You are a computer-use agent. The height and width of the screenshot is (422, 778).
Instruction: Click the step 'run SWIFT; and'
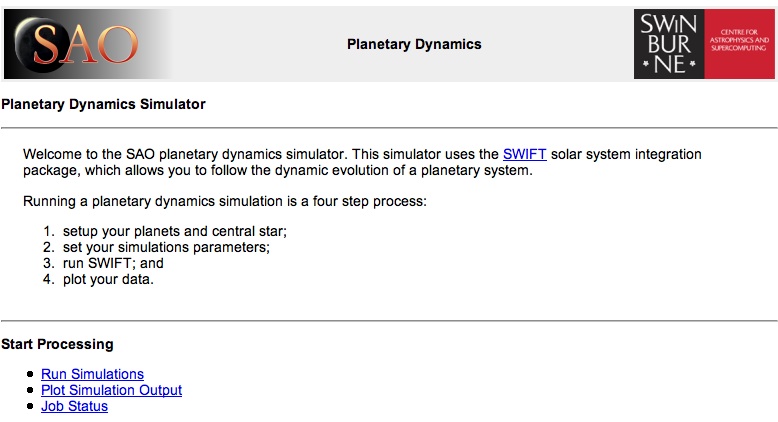(113, 263)
